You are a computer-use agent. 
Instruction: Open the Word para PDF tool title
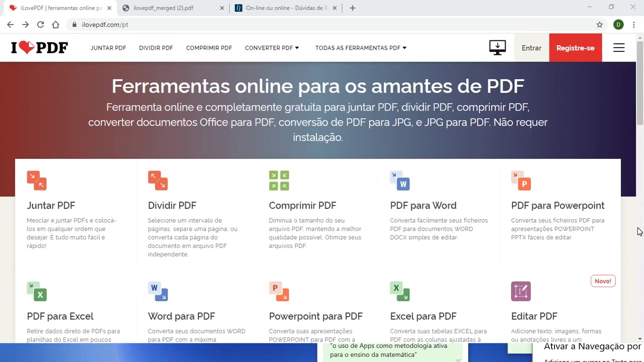tap(182, 316)
